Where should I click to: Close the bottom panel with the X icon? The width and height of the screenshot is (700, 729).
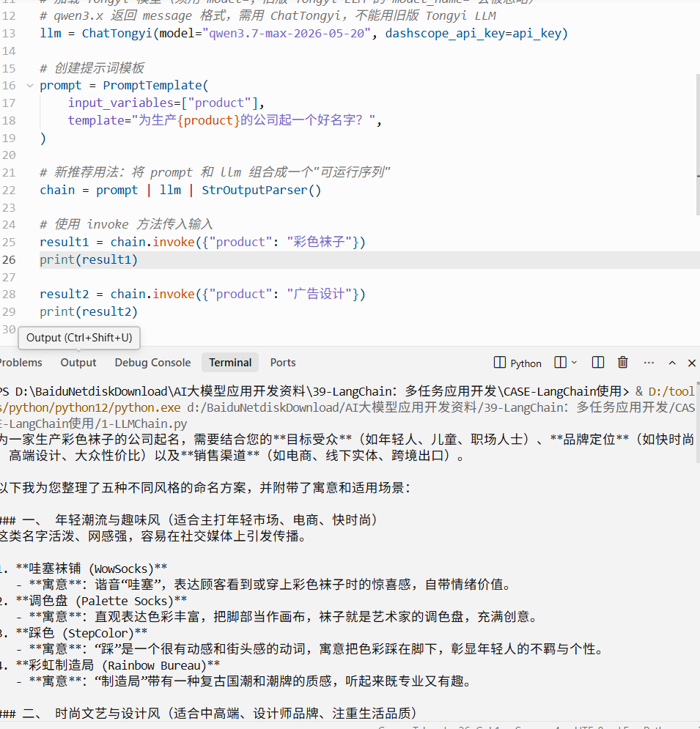pos(692,363)
